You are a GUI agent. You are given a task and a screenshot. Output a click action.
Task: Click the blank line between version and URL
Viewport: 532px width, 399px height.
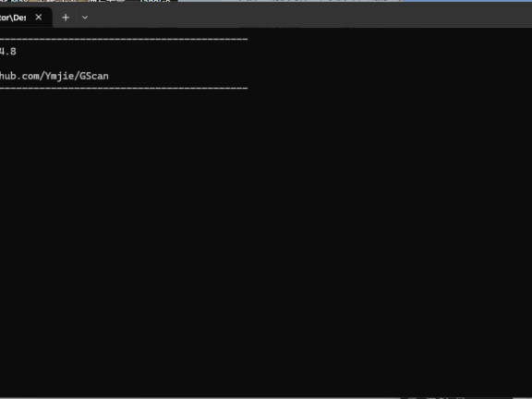pyautogui.click(x=124, y=64)
